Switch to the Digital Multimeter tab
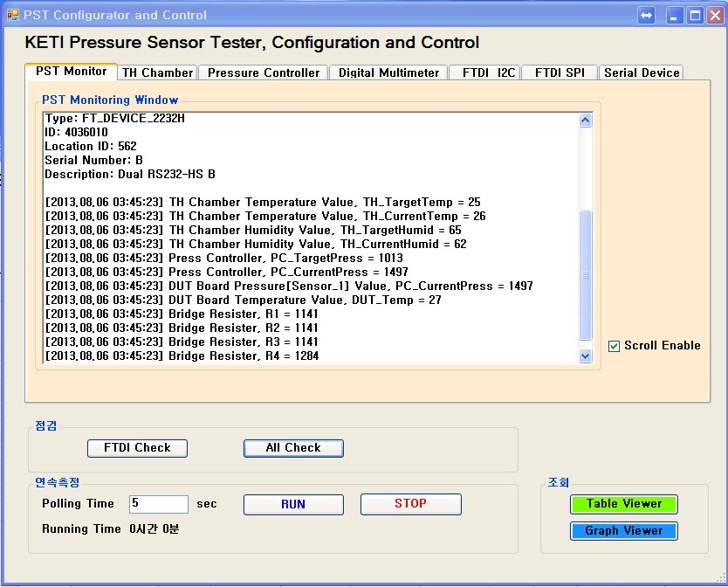 pyautogui.click(x=388, y=73)
